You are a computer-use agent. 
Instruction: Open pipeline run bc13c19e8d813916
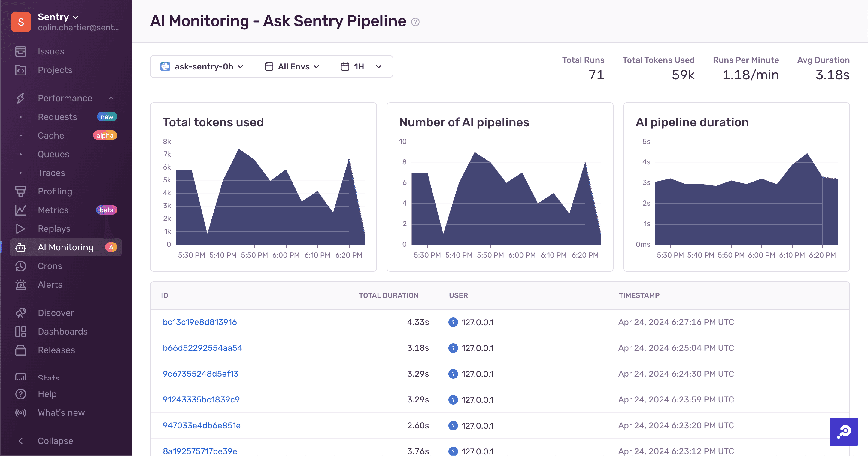(x=200, y=322)
